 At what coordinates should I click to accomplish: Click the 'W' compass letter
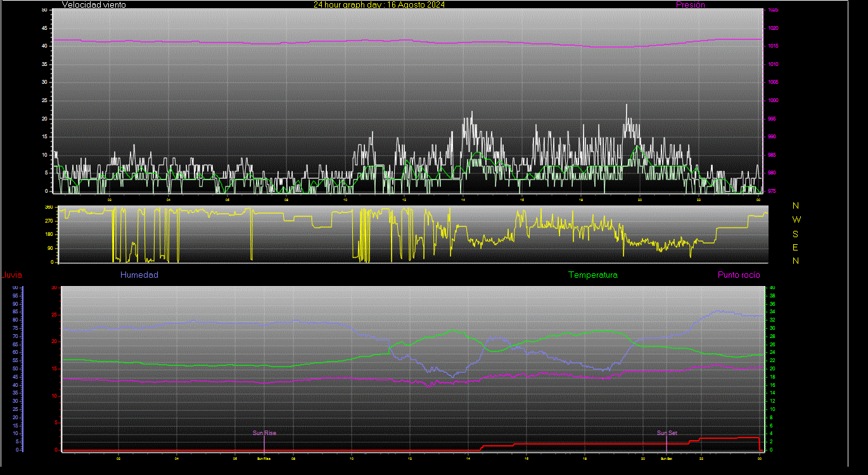pyautogui.click(x=796, y=219)
